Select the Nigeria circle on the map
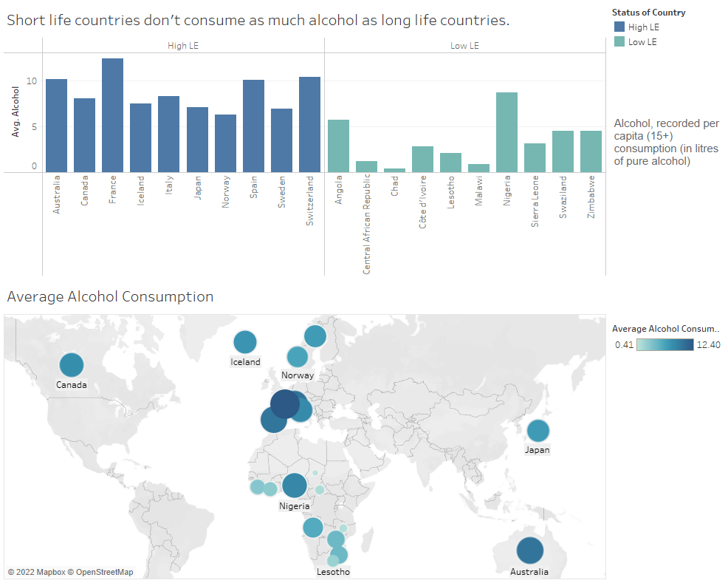This screenshot has width=728, height=583. [294, 485]
